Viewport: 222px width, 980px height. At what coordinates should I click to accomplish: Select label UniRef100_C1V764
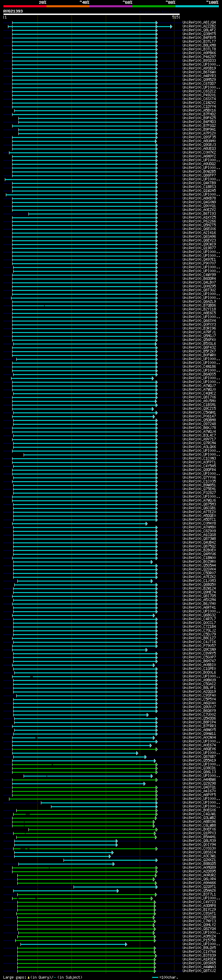(199, 952)
